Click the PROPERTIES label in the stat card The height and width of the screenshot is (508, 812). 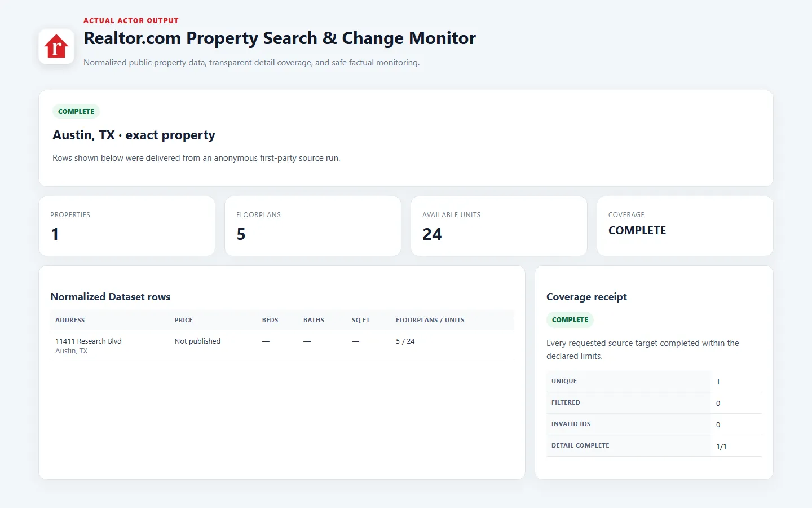point(70,215)
